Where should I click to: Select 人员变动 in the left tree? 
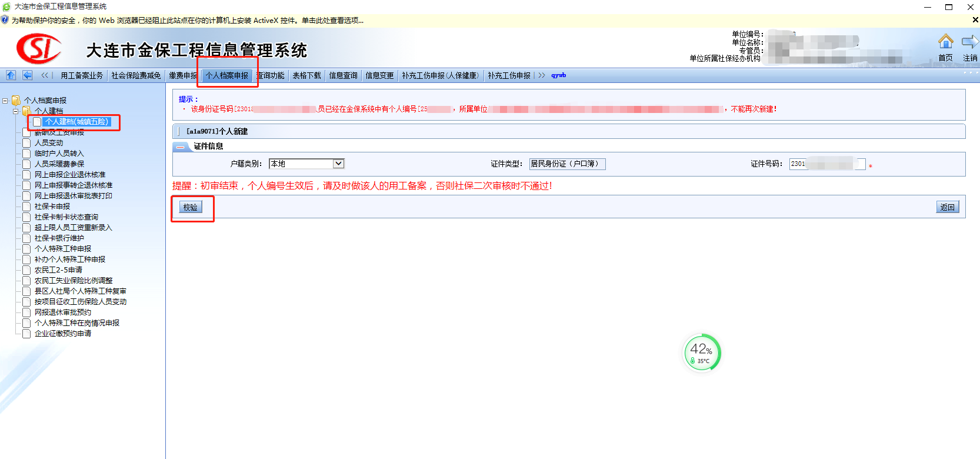(49, 143)
